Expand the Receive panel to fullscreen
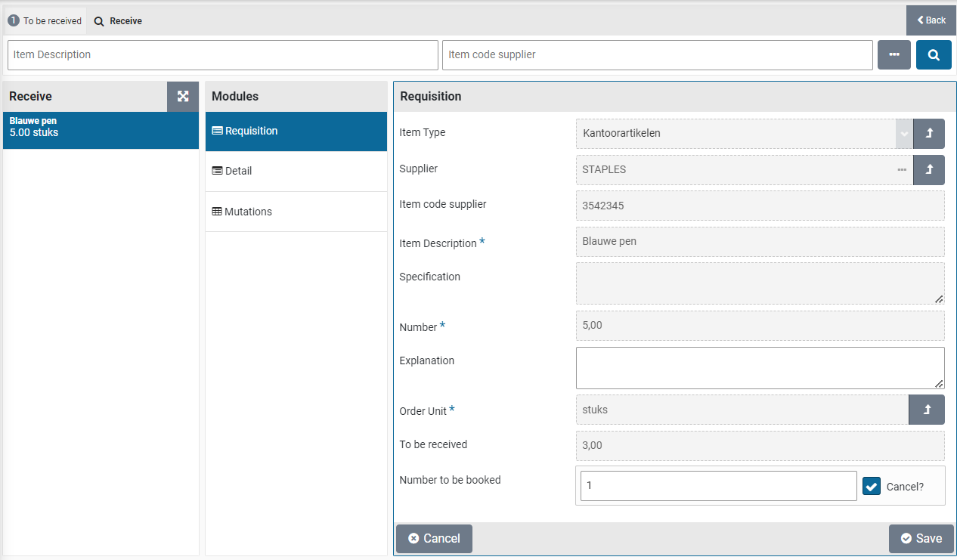Image resolution: width=957 pixels, height=560 pixels. 183,97
